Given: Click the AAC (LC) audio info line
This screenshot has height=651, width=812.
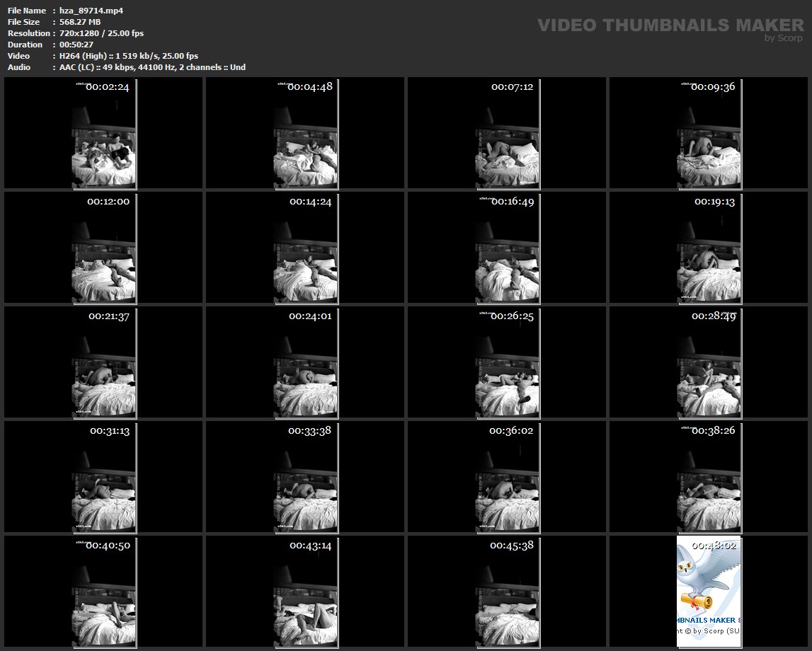Looking at the screenshot, I should [x=152, y=67].
